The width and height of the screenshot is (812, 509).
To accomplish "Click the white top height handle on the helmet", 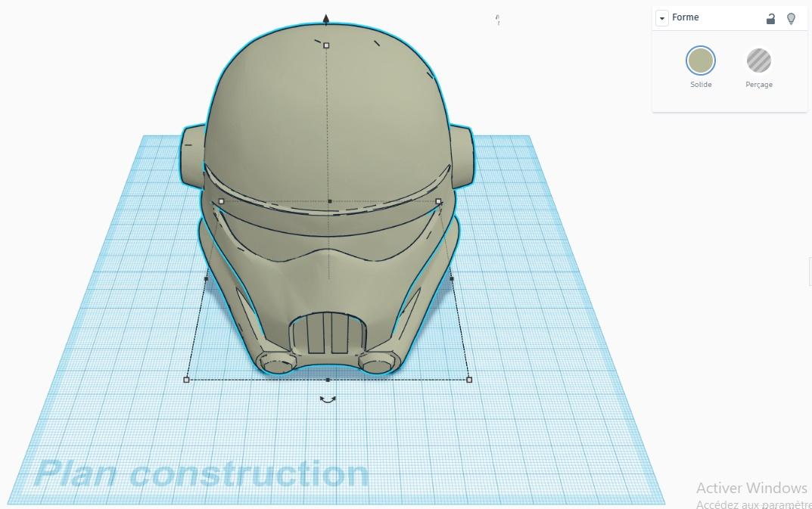I will tap(326, 45).
